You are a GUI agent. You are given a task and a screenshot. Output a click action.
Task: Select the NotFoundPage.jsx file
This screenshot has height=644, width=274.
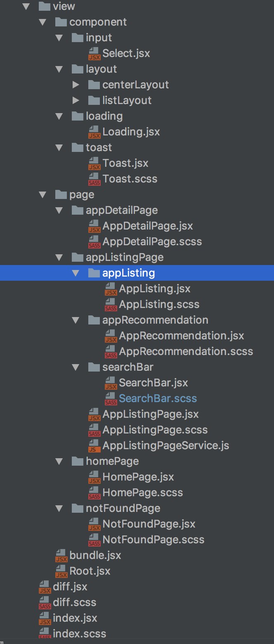click(149, 524)
